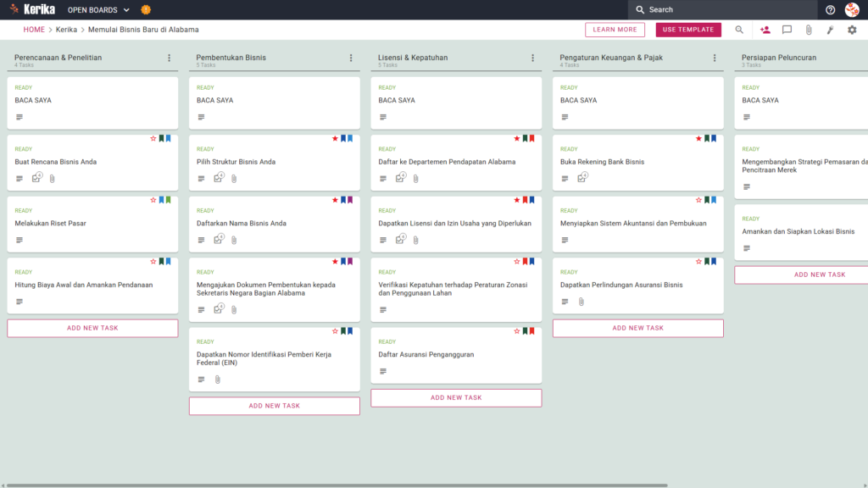Viewport: 868px width, 488px height.
Task: Click the scrollbar right arrow
Action: click(865, 485)
